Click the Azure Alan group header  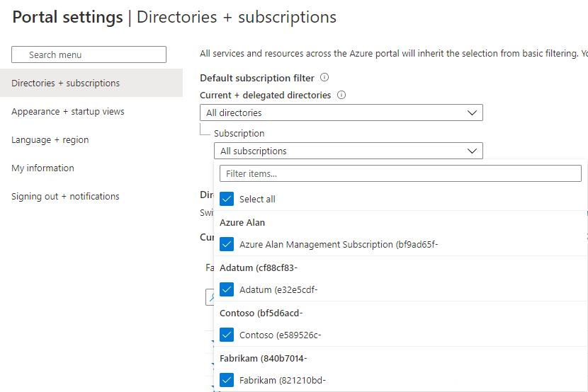242,222
